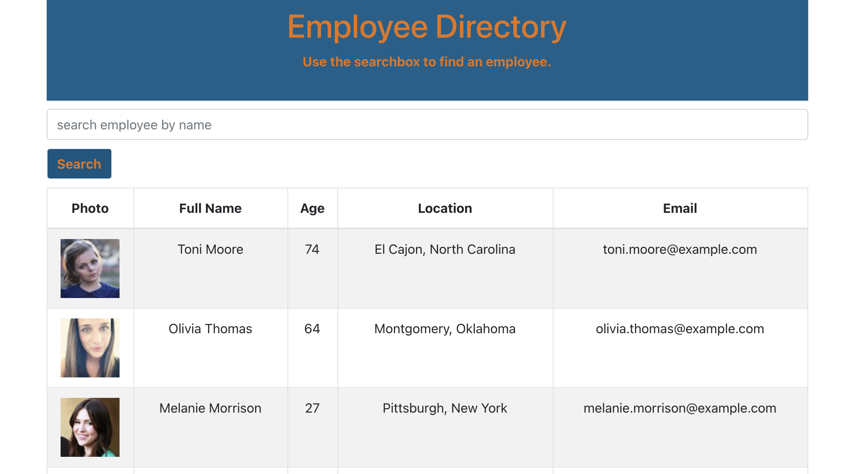Select Toni Moore's profile photo
This screenshot has width=868, height=474.
coord(90,269)
